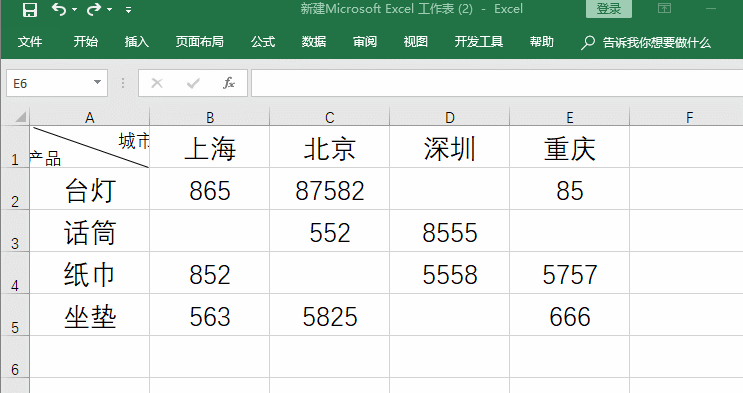Switch to the 开发工具 ribbon tab

[x=479, y=42]
